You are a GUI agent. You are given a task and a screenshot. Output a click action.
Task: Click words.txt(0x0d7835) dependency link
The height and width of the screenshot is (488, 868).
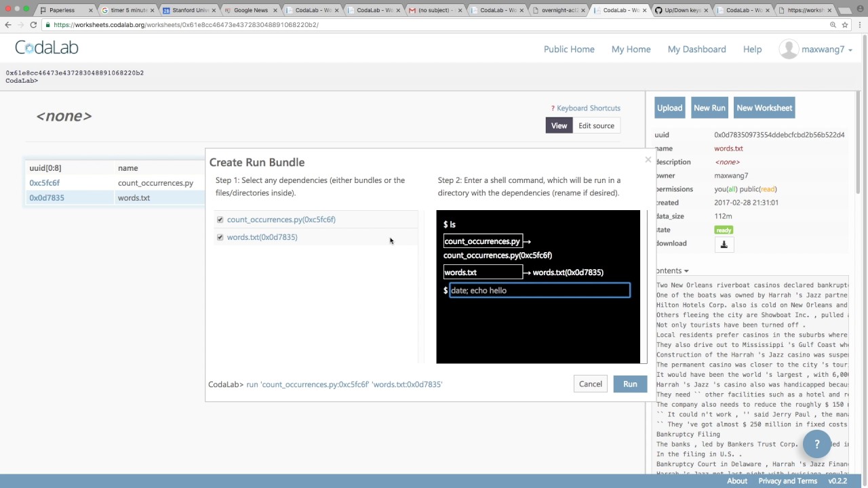[262, 237]
